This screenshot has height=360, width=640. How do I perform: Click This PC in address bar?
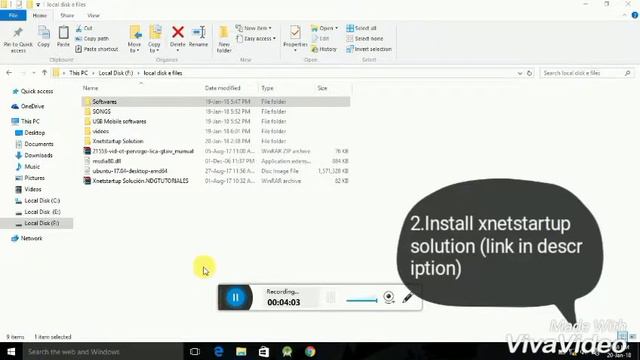[78, 73]
